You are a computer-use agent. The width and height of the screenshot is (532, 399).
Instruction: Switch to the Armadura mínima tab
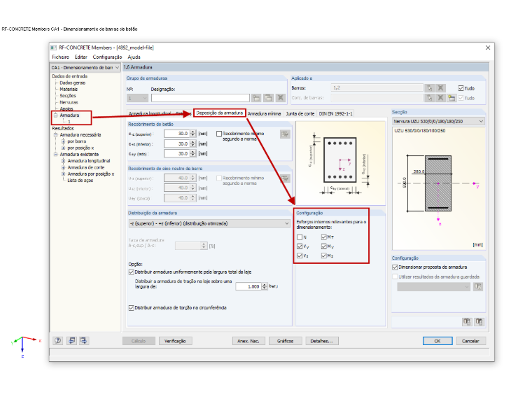[x=265, y=113]
